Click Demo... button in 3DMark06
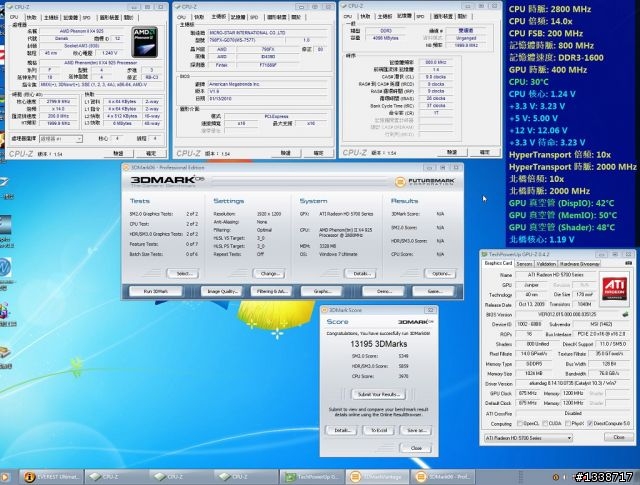 coord(384,291)
